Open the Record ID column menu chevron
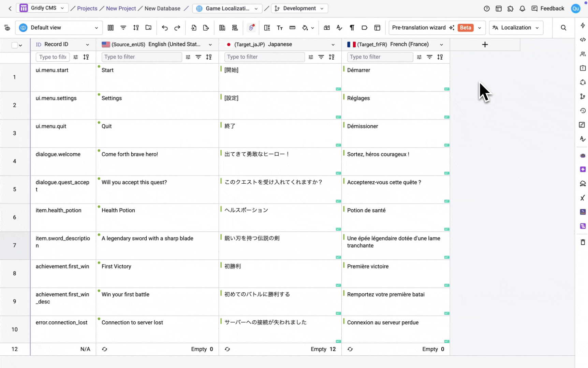The height and width of the screenshot is (368, 588). (88, 45)
